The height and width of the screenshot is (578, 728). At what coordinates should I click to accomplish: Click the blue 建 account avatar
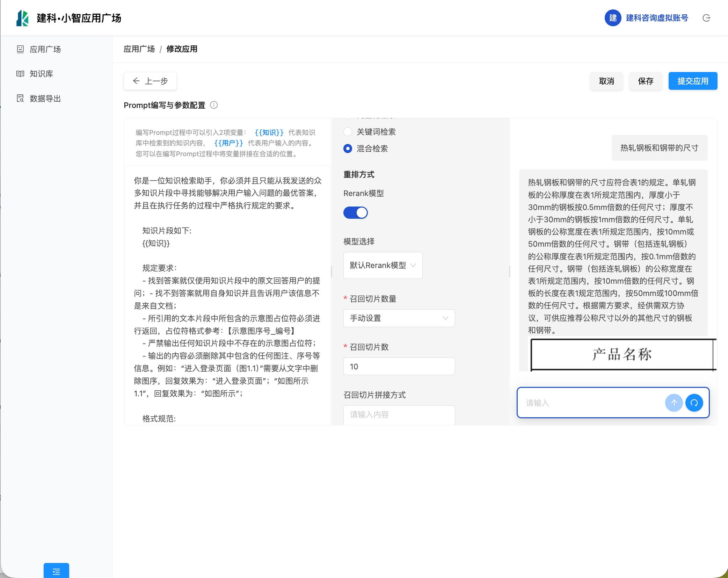pos(613,18)
